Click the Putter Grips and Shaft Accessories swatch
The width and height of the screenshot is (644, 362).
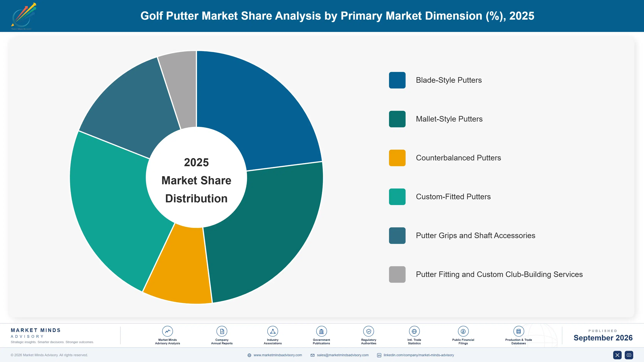click(397, 235)
